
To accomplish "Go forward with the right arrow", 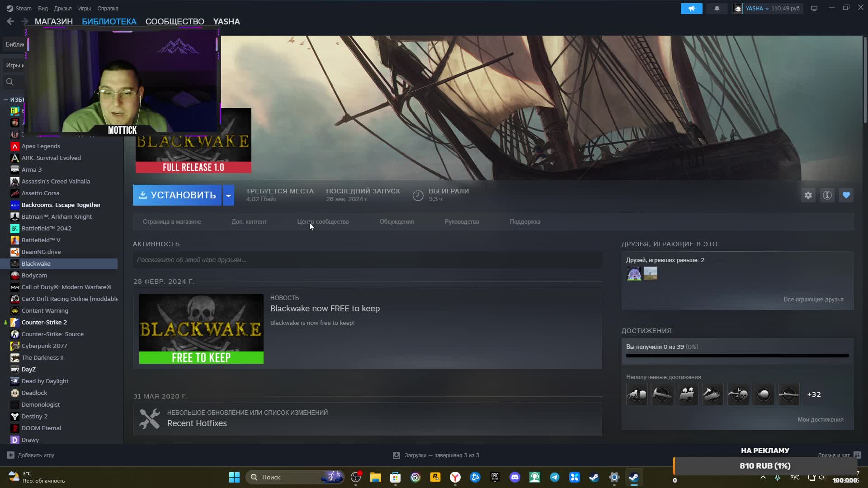I will (24, 21).
